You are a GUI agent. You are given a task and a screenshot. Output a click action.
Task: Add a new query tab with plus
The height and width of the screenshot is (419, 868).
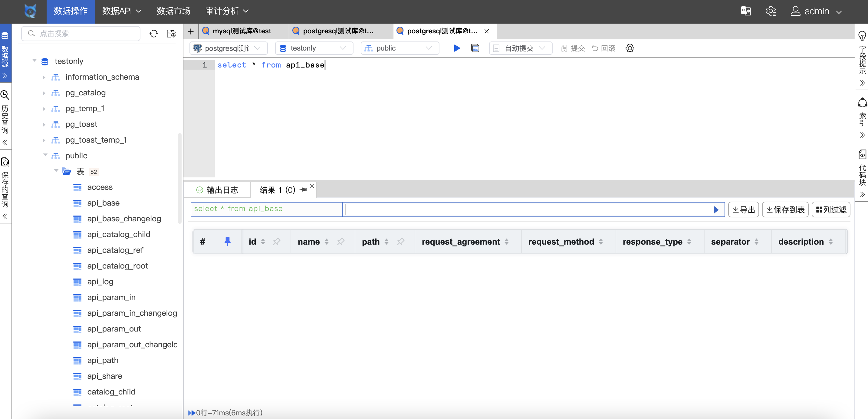(191, 31)
